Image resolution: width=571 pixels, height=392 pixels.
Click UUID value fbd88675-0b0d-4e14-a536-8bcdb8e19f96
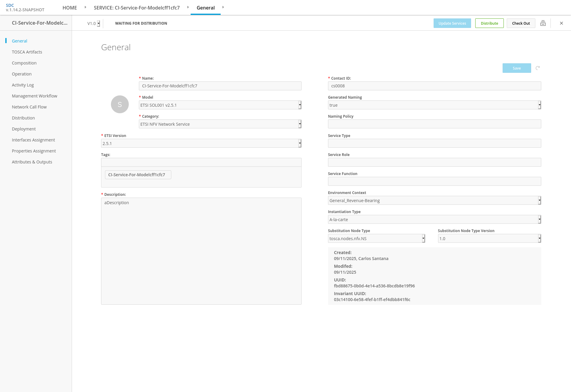click(x=374, y=286)
